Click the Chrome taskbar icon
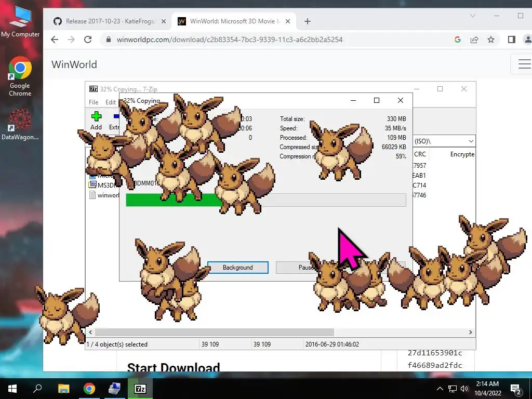This screenshot has height=399, width=532. click(x=89, y=389)
